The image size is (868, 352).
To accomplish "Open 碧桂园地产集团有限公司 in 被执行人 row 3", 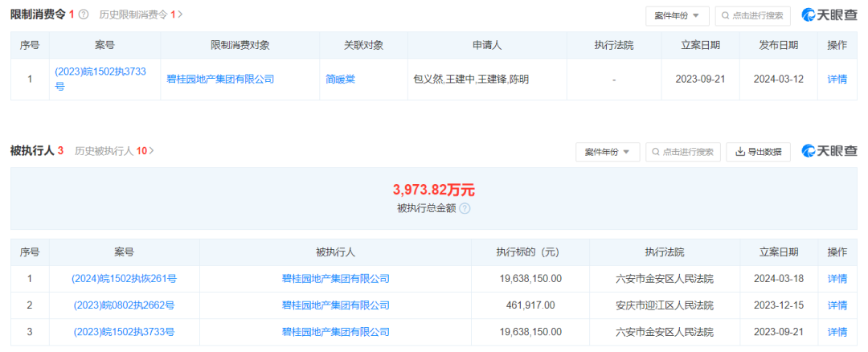I will (x=335, y=332).
